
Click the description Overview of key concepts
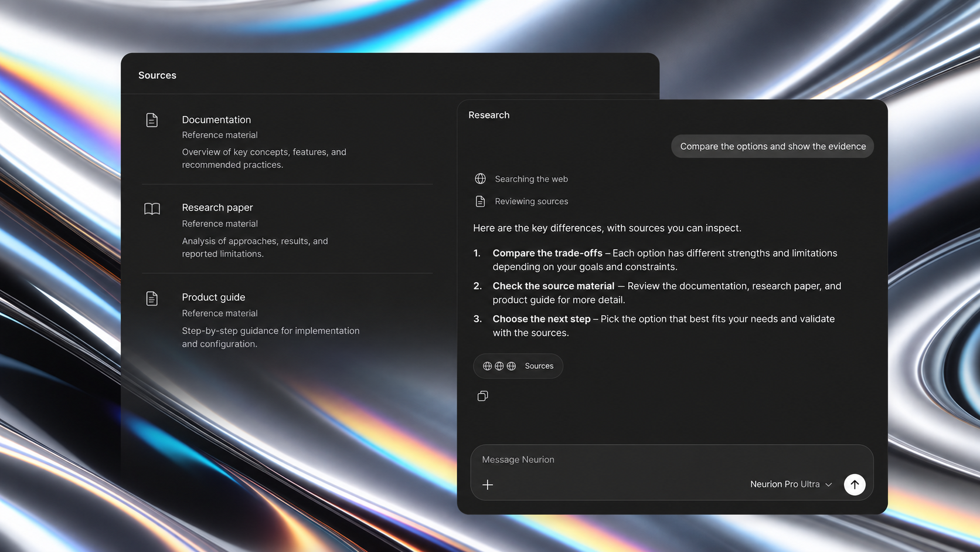(264, 158)
